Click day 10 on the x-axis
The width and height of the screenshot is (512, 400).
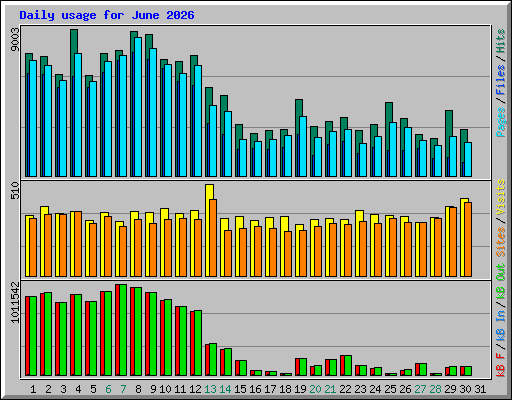click(x=165, y=389)
